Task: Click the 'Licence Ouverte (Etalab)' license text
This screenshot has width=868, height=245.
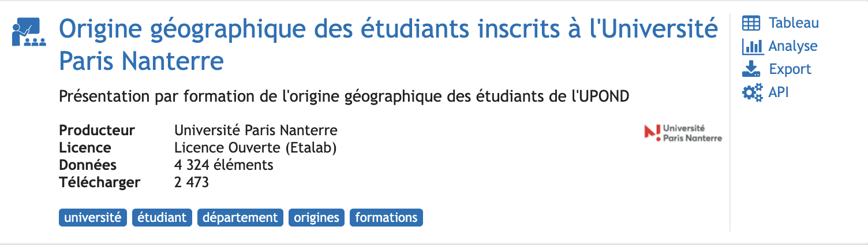Action: 256,148
